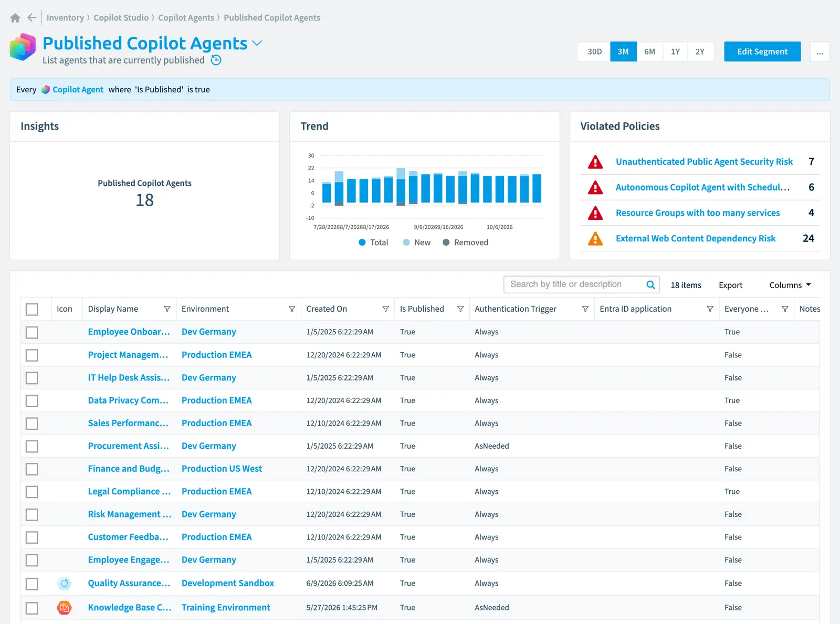This screenshot has height=624, width=840.
Task: Check the Legal Compliance row checkbox
Action: [x=32, y=492]
